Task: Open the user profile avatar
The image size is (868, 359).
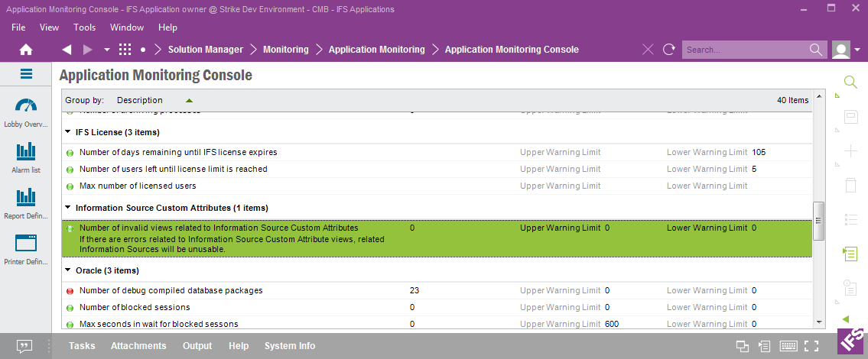Action: point(841,50)
